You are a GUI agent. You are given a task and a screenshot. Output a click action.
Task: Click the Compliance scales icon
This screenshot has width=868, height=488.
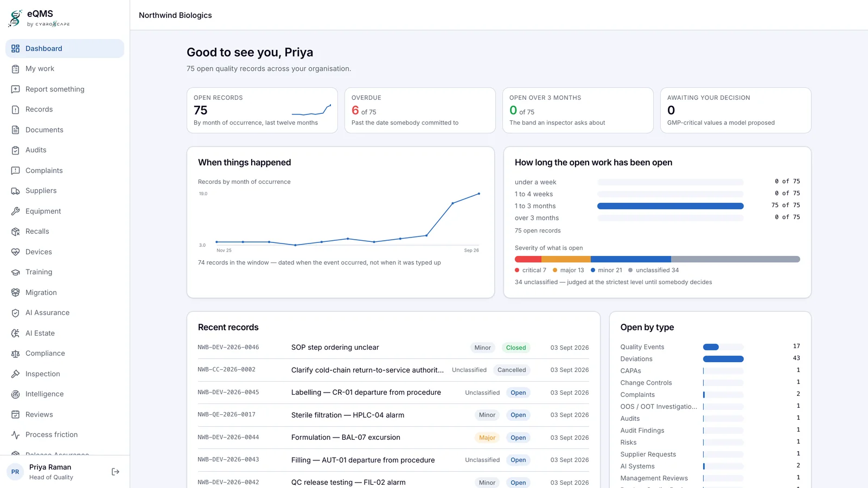(15, 354)
